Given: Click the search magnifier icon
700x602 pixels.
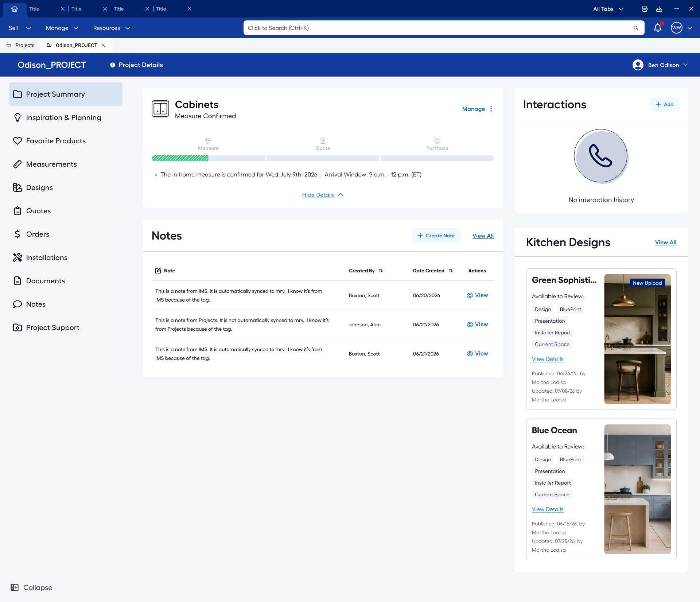Looking at the screenshot, I should point(636,28).
